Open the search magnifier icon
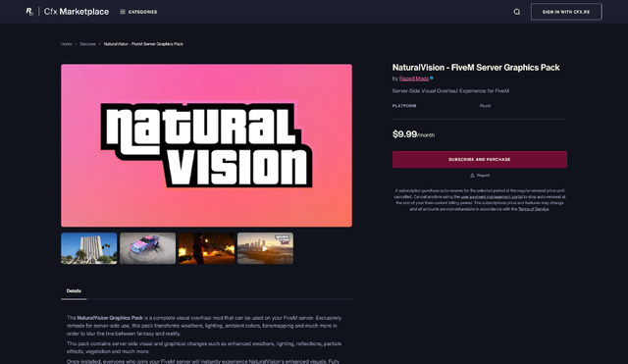This screenshot has width=628, height=364. [x=517, y=12]
